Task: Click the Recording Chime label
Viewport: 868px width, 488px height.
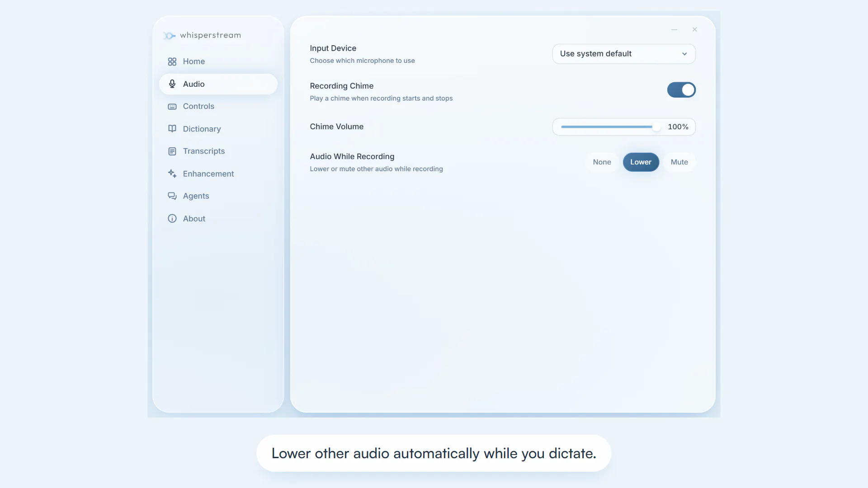Action: (341, 86)
